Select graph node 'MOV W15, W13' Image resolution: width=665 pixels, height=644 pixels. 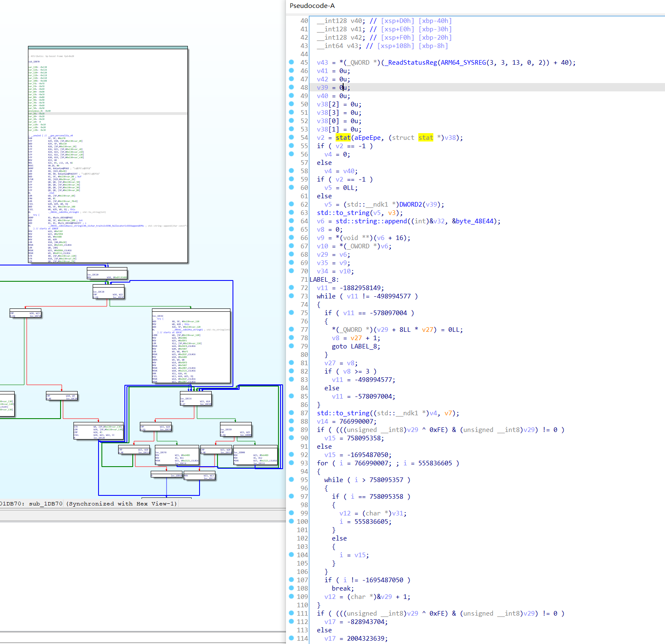[200, 476]
